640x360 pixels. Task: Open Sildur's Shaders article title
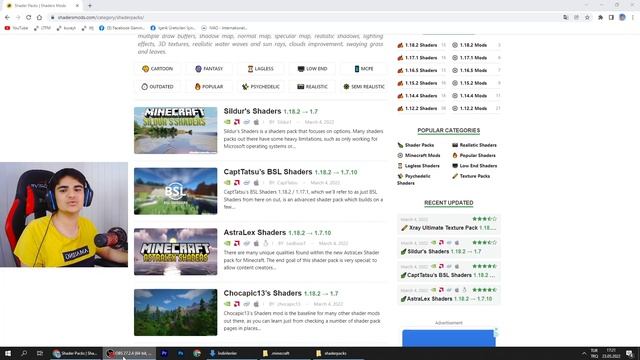click(x=252, y=111)
